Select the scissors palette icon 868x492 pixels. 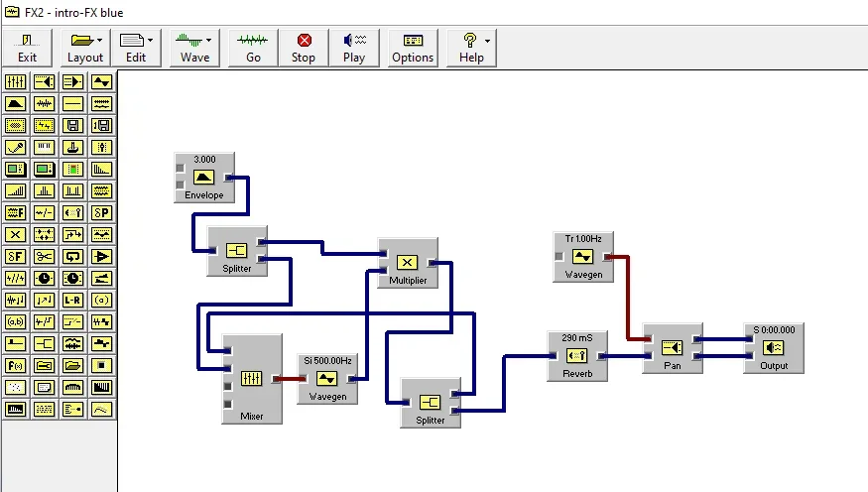[45, 256]
